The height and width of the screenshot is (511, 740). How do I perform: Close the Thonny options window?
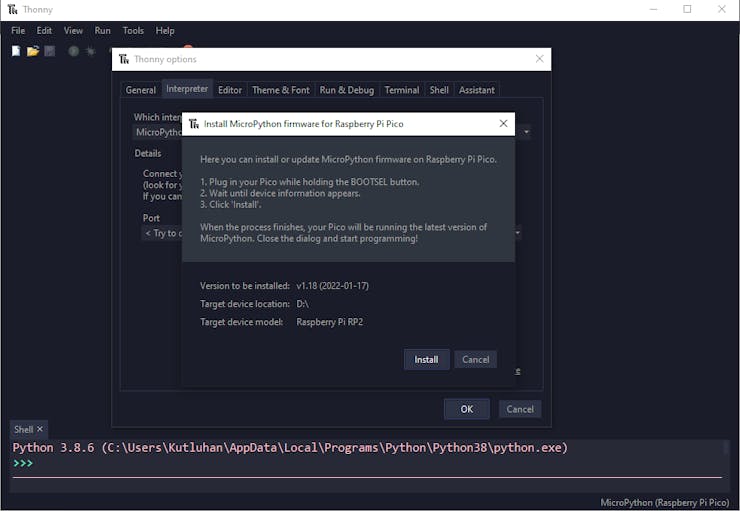click(x=539, y=59)
